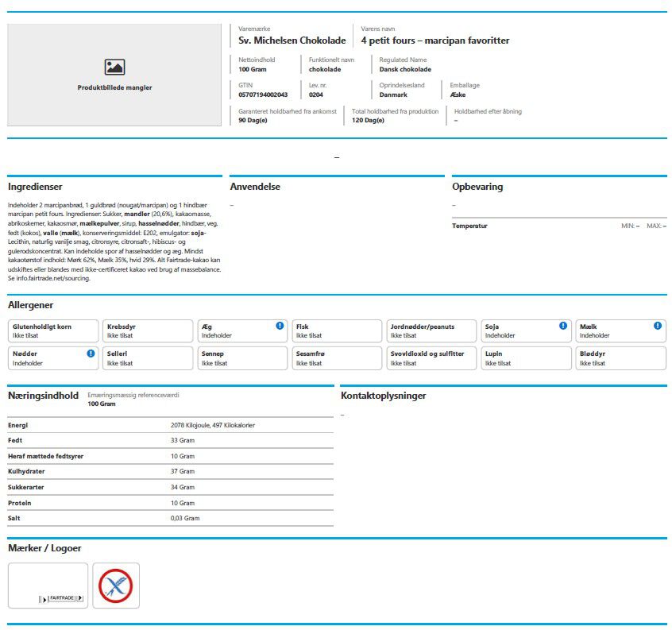
Task: Select the Svovldioxid og sulfitter allergen card
Action: (x=431, y=358)
